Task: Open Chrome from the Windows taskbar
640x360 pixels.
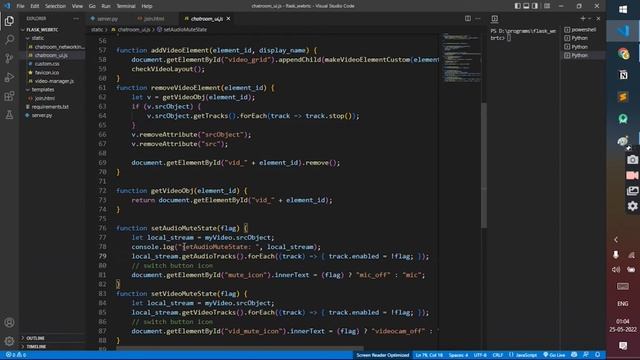Action: point(623,53)
